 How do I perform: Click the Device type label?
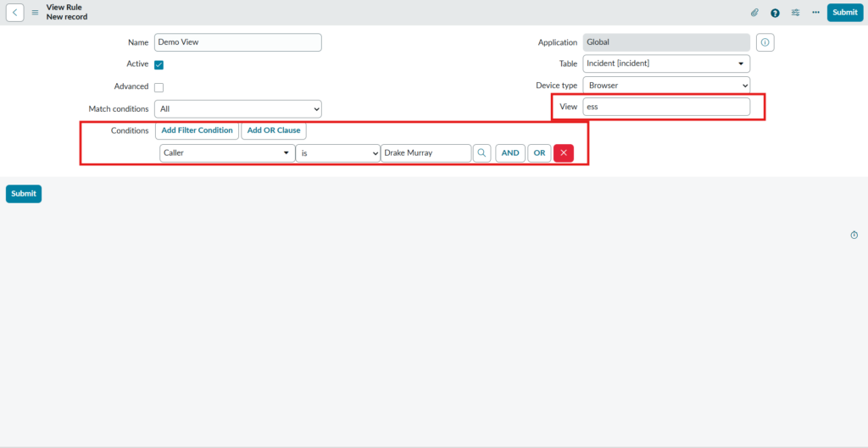click(x=556, y=86)
